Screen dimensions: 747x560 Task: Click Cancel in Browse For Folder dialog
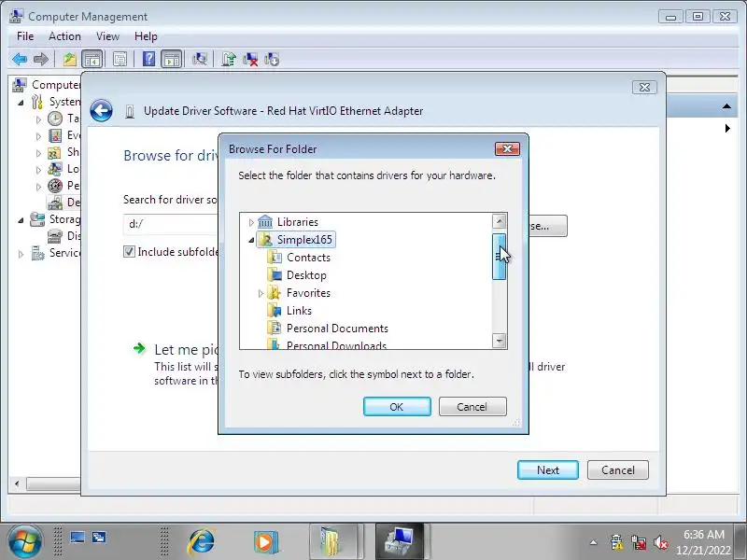coord(472,407)
